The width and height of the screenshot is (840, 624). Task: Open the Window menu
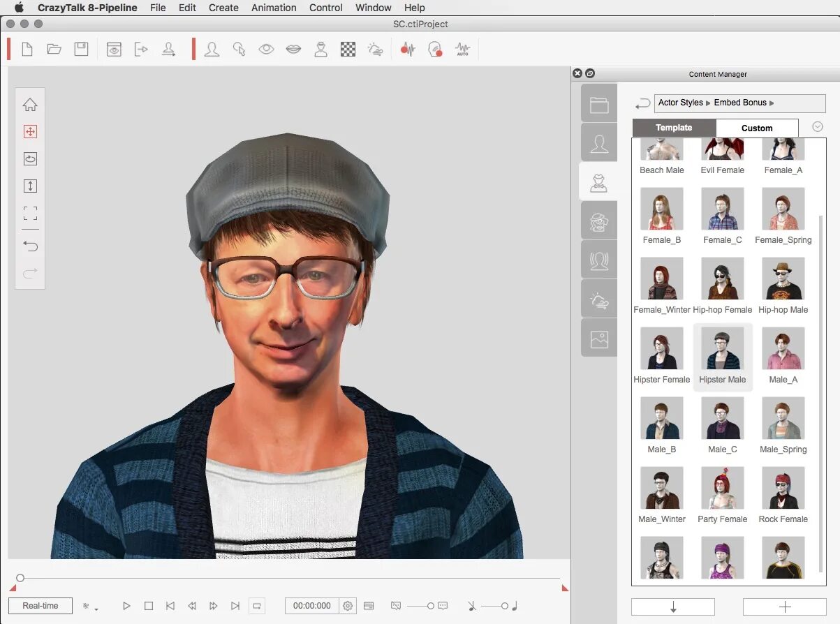pos(374,8)
